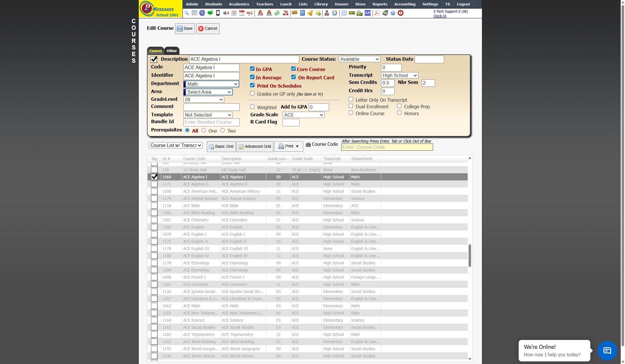This screenshot has height=364, width=625.
Task: Click the Clock In link
Action: point(440,16)
